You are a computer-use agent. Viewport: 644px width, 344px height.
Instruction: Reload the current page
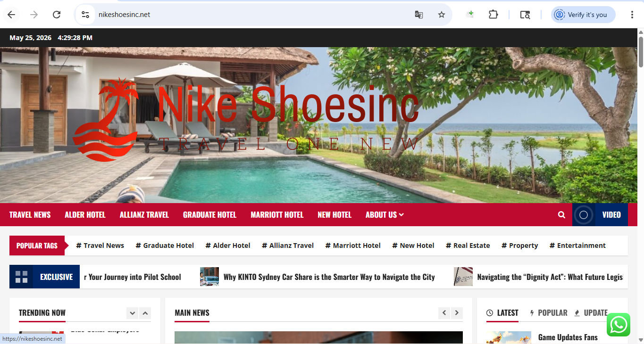pyautogui.click(x=57, y=15)
